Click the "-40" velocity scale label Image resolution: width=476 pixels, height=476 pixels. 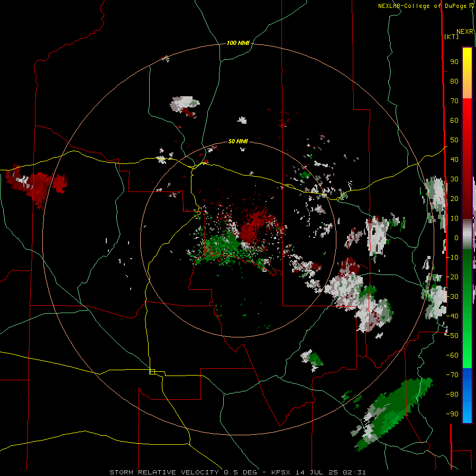(x=452, y=316)
